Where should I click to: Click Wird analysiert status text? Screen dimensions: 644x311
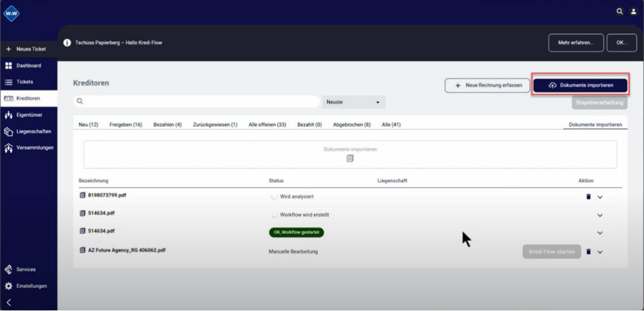click(296, 197)
